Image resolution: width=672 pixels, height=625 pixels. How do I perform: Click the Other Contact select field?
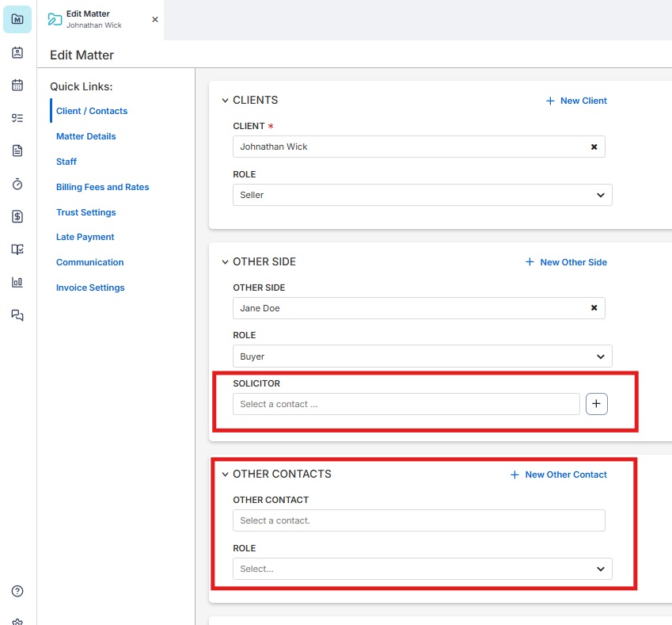pyautogui.click(x=419, y=520)
